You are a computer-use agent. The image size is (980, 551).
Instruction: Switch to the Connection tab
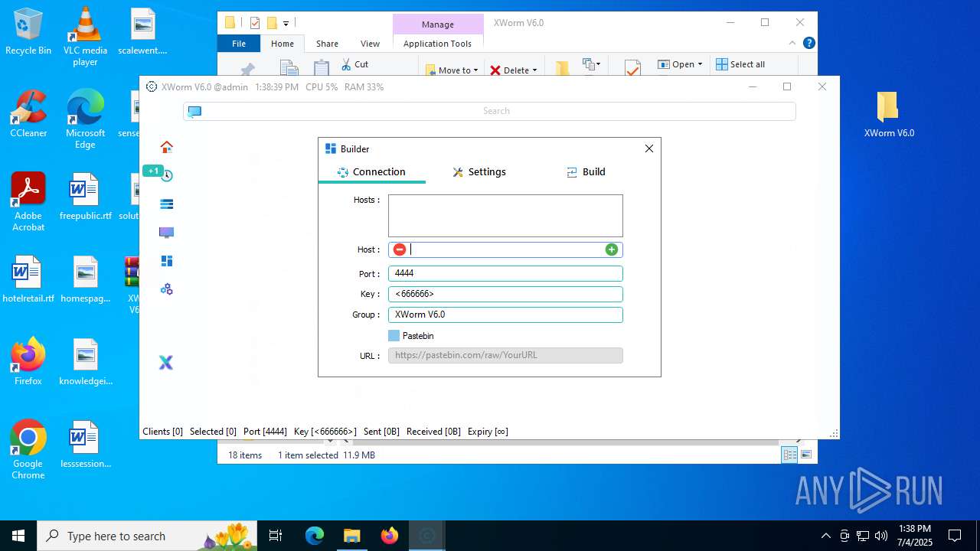(x=371, y=172)
